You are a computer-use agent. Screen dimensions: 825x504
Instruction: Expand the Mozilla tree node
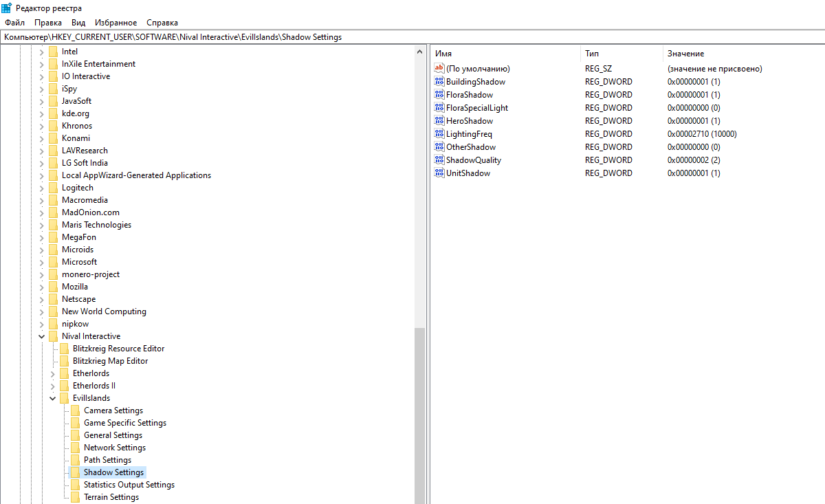42,287
